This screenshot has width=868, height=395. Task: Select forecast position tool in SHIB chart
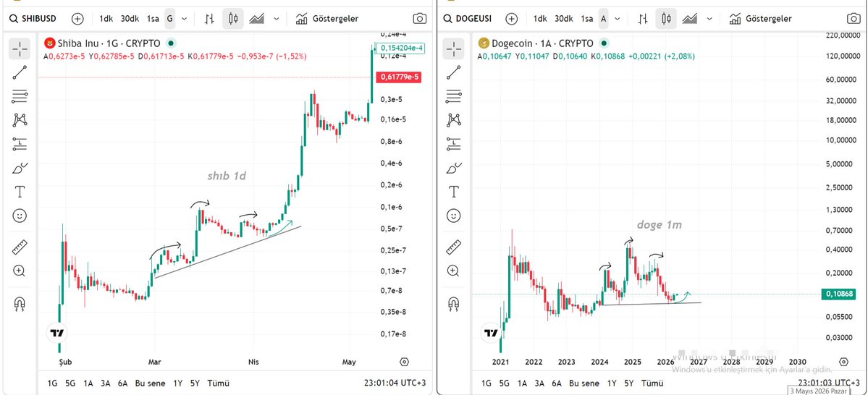20,144
